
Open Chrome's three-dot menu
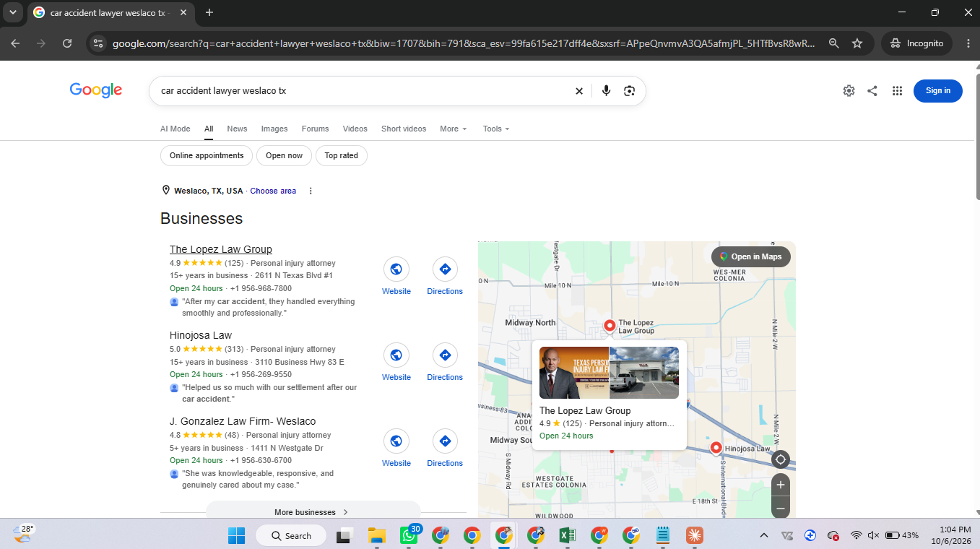coord(968,43)
